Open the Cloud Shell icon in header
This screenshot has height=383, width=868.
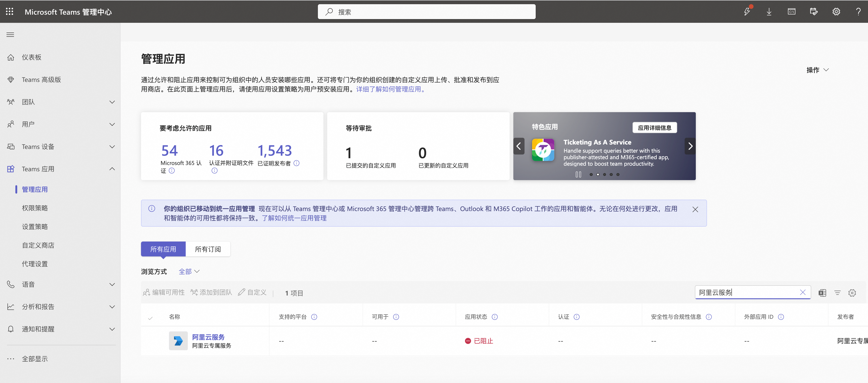[x=791, y=12]
